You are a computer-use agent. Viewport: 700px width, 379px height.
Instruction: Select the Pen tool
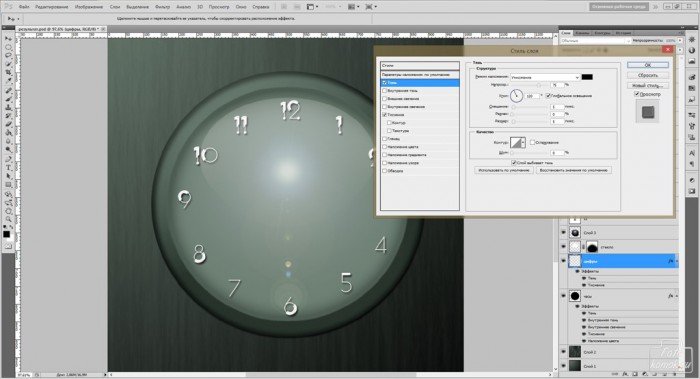8,159
